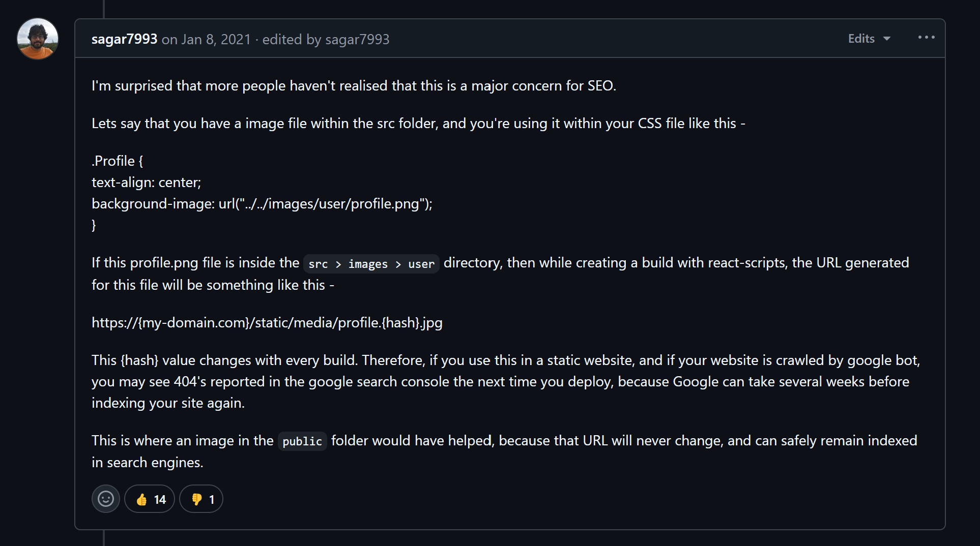
Task: Visit the bold sagar7993 username link
Action: (124, 39)
